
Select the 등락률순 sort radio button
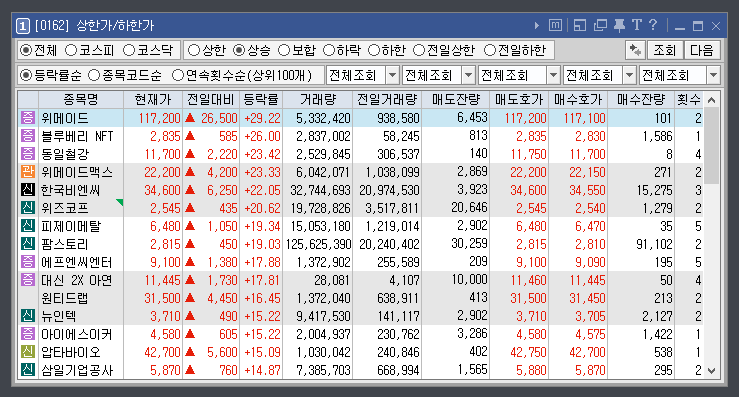click(x=26, y=75)
